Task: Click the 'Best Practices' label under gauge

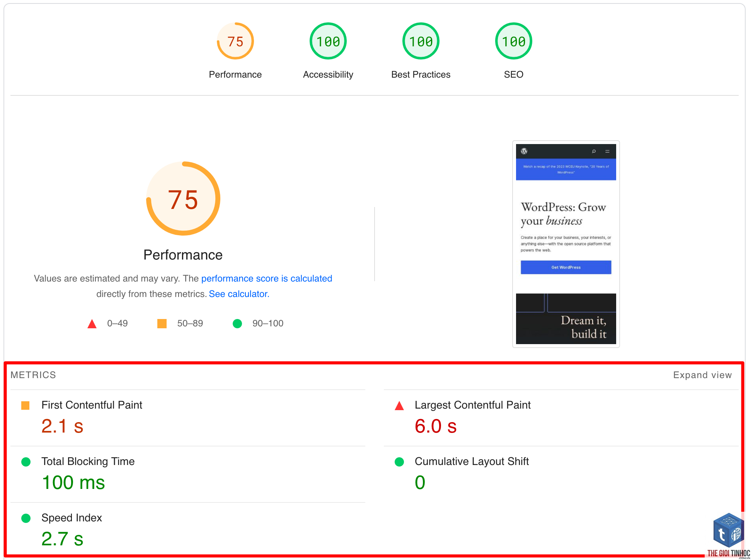Action: 421,75
